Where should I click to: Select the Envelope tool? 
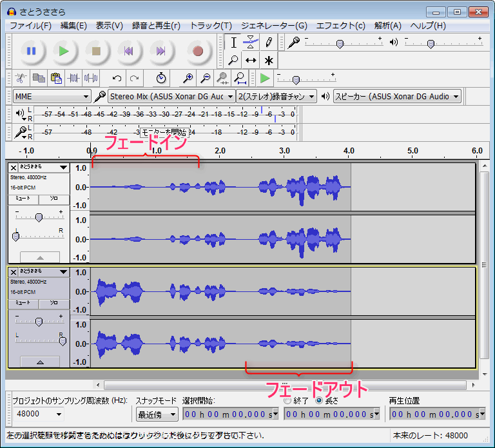(251, 43)
